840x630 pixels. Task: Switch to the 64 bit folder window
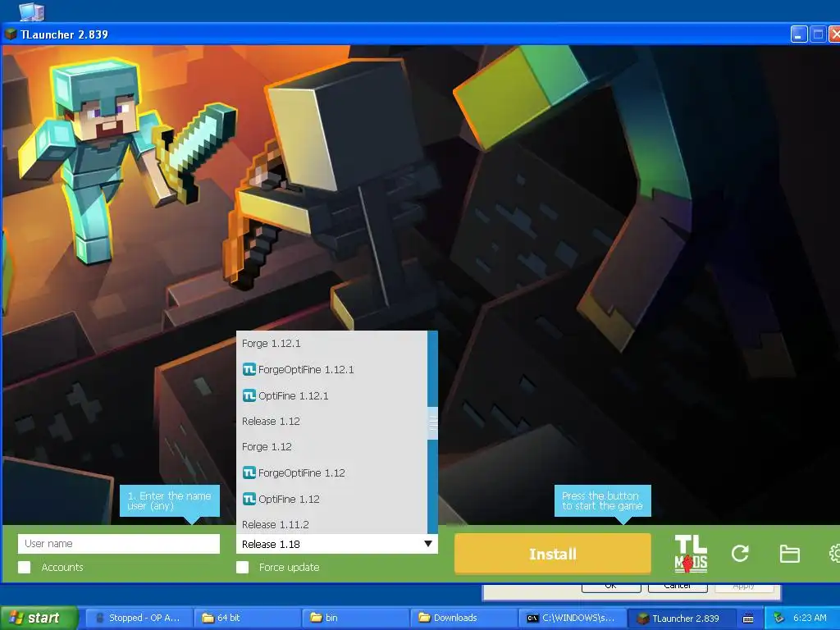click(x=246, y=618)
